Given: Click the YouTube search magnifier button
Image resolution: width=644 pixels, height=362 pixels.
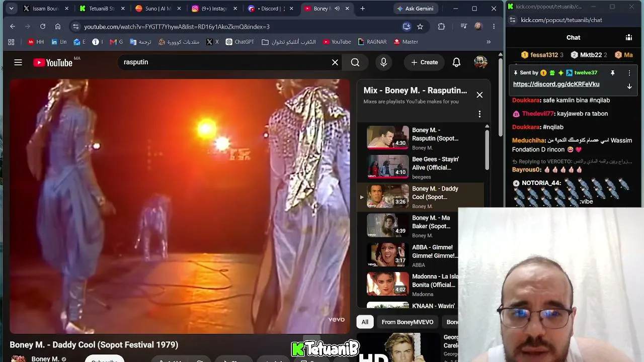Looking at the screenshot, I should click(x=355, y=62).
